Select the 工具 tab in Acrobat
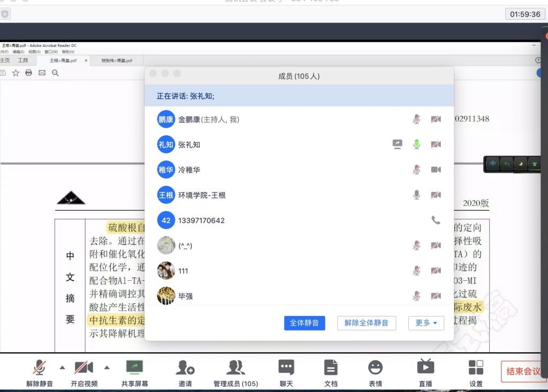The height and width of the screenshot is (392, 548). (x=23, y=60)
